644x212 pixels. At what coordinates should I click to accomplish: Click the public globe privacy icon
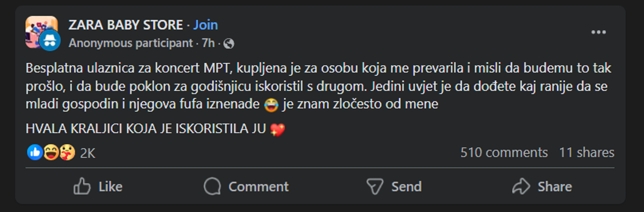tap(229, 44)
